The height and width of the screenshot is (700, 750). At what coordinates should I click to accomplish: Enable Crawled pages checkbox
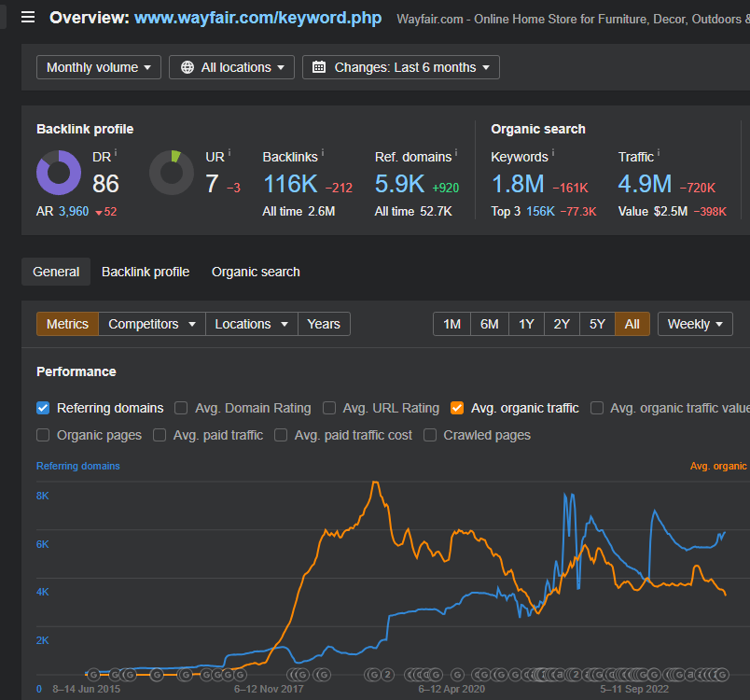coord(430,435)
